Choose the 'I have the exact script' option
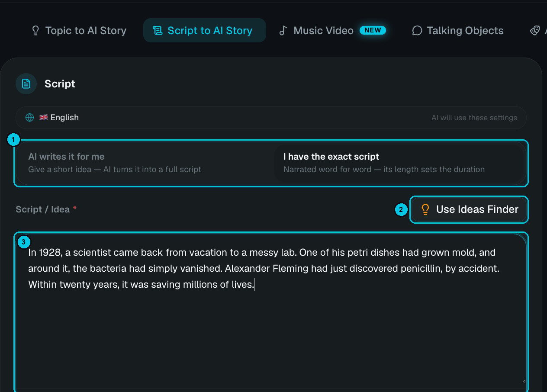Image resolution: width=547 pixels, height=392 pixels. tap(399, 163)
